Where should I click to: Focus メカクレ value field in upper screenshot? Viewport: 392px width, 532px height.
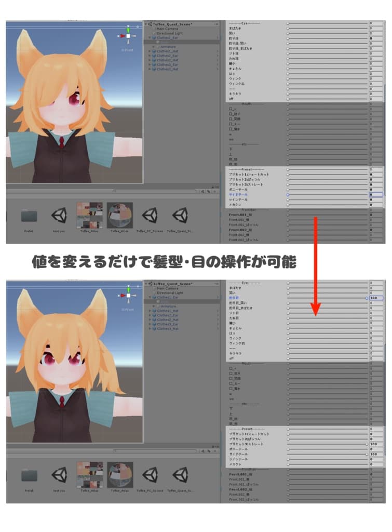376,205
